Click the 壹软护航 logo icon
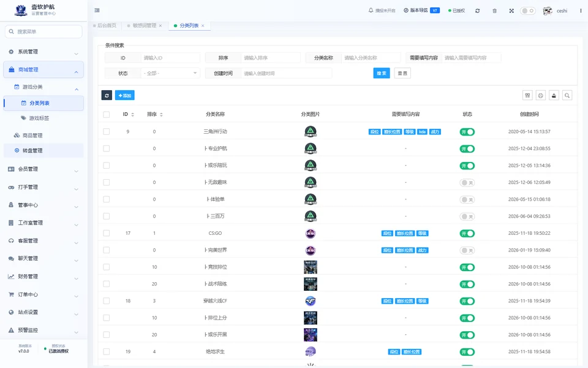The image size is (588, 368). click(21, 10)
